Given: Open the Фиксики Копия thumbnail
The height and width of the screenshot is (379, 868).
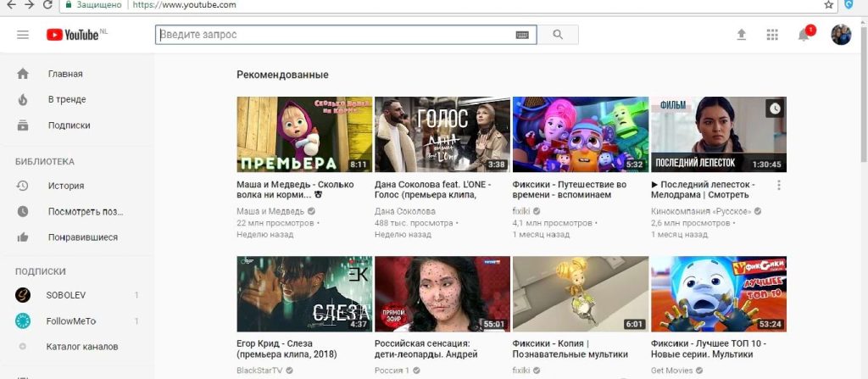Looking at the screenshot, I should (x=581, y=293).
